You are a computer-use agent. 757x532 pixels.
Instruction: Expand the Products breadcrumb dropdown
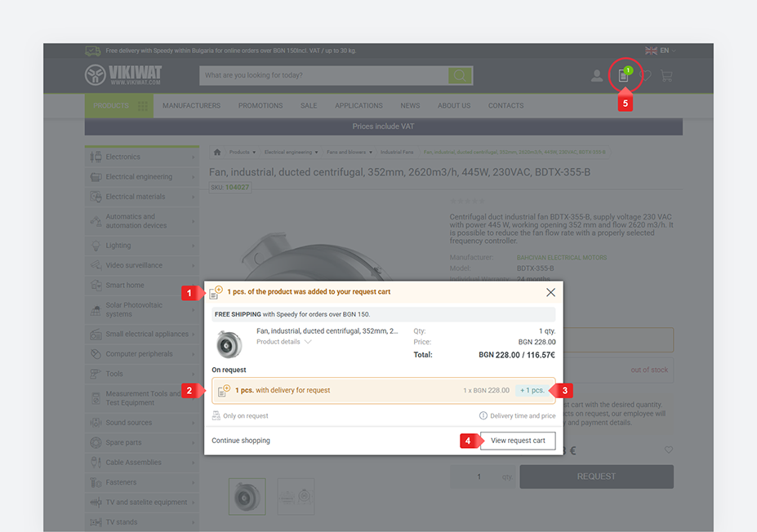243,152
